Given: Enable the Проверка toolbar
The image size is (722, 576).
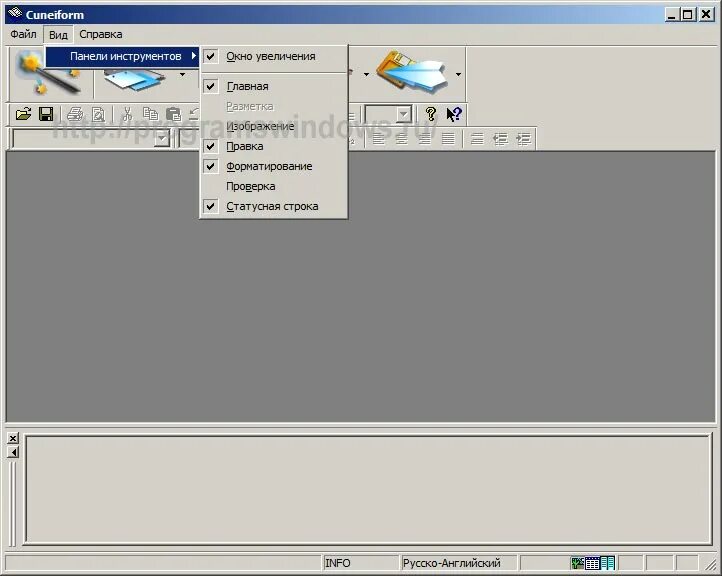Looking at the screenshot, I should click(x=274, y=186).
